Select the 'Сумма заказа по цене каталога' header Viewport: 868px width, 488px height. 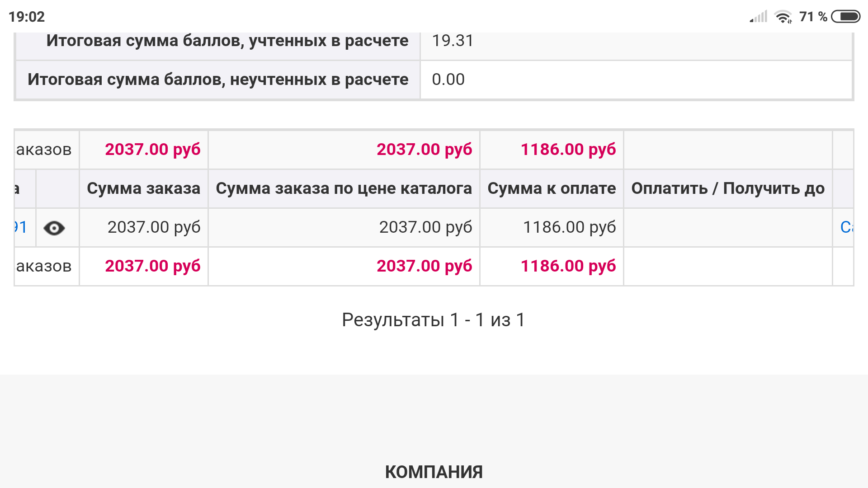[x=344, y=188]
